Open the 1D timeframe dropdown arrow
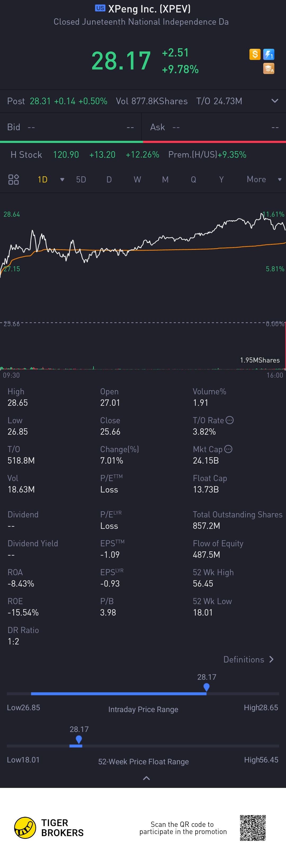Screen dimensions: 286x868 pos(62,180)
